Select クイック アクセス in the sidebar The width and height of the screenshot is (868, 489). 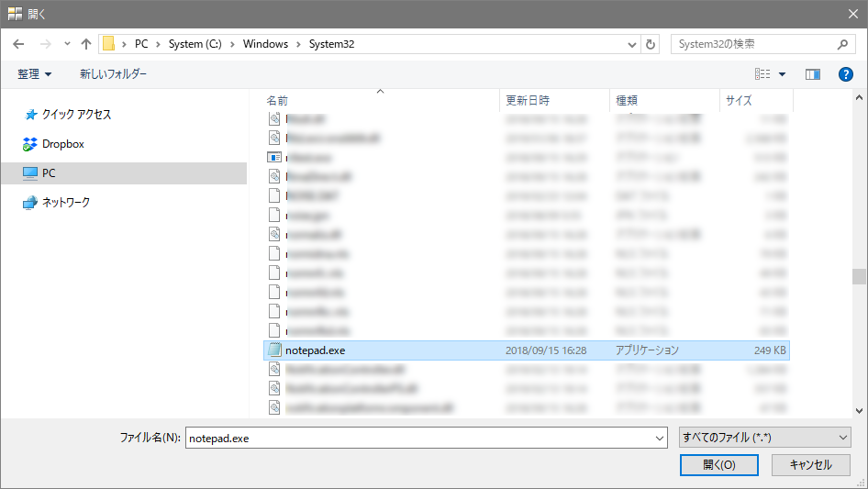coord(76,115)
